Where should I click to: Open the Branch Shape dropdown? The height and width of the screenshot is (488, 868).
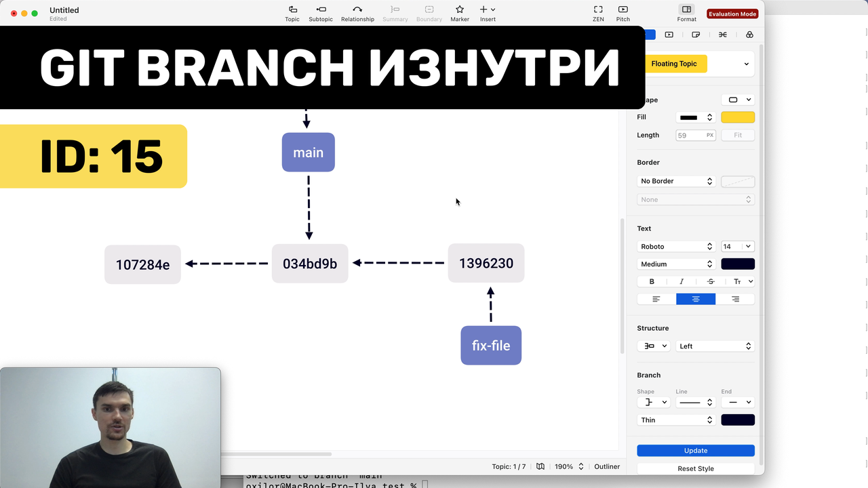654,402
